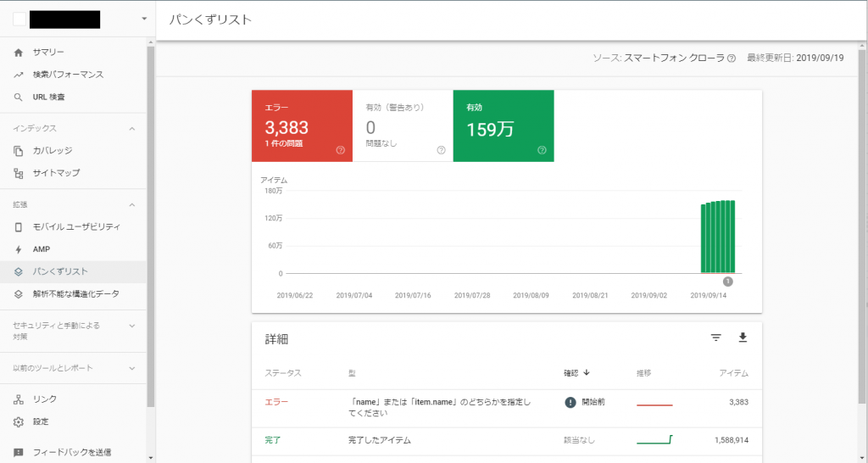Select パンくずリスト in the sidebar
The image size is (868, 463).
pos(73,272)
